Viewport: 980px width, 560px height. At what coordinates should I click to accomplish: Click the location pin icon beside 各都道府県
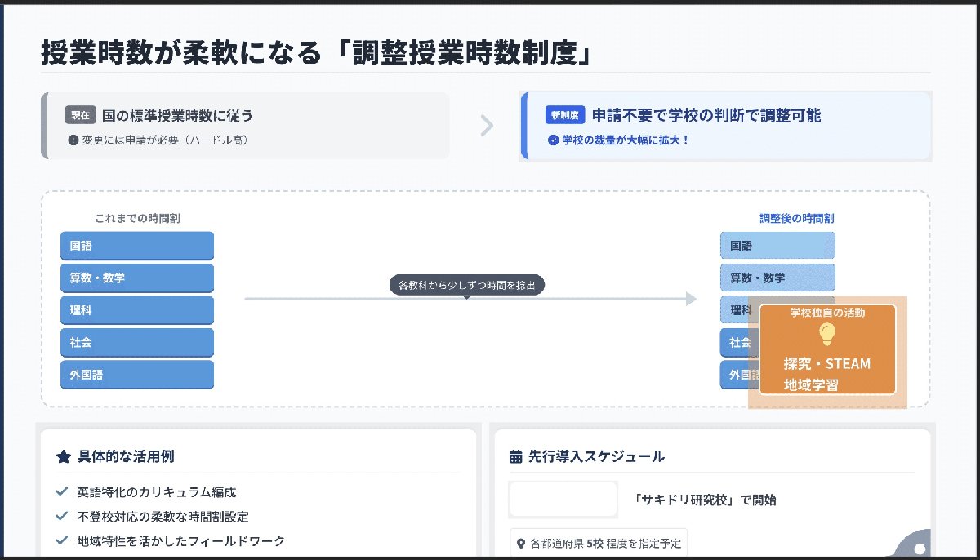tap(521, 543)
